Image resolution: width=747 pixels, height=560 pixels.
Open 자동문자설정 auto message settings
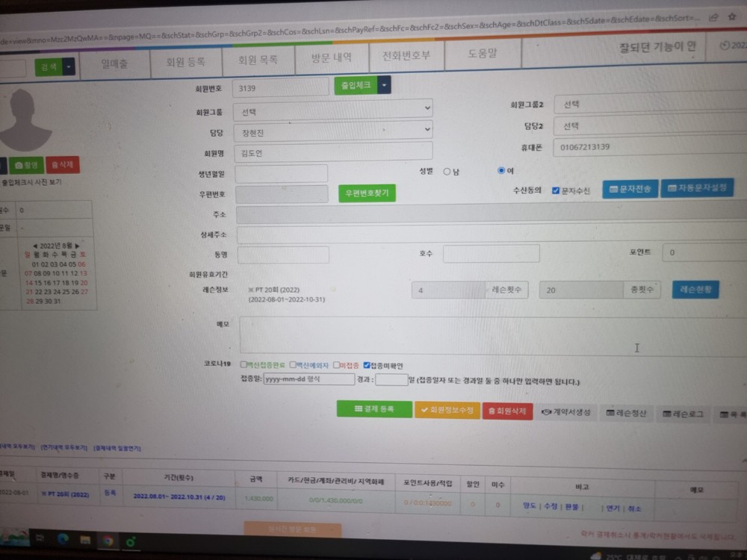(x=697, y=188)
